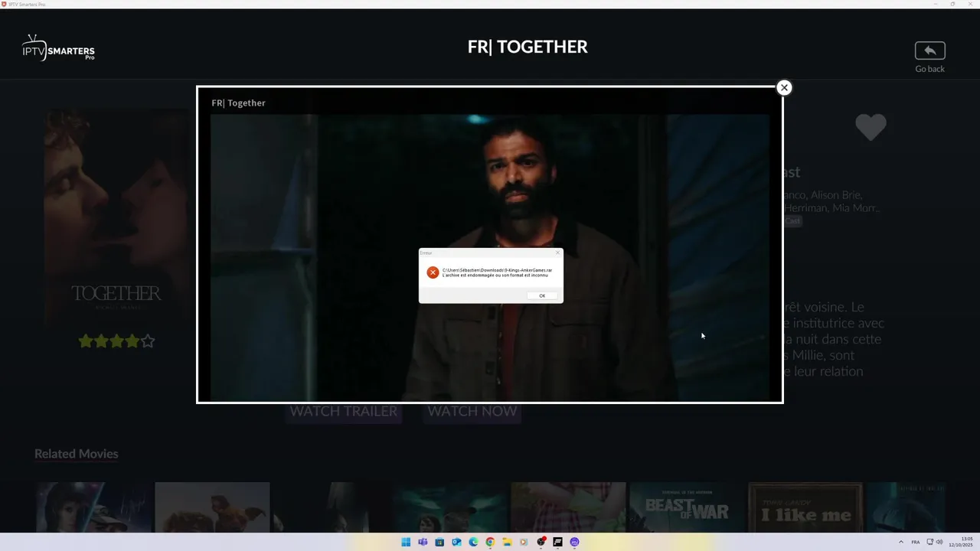Open Microsoft Edge from the taskbar
Viewport: 980px width, 551px height.
[473, 542]
